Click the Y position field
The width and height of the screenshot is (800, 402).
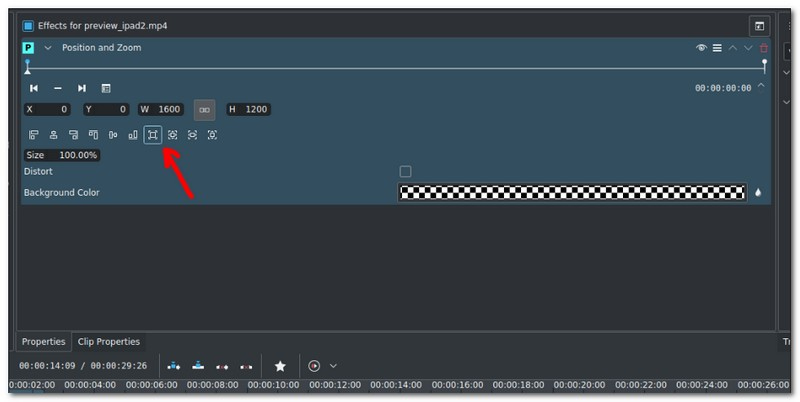[x=106, y=109]
